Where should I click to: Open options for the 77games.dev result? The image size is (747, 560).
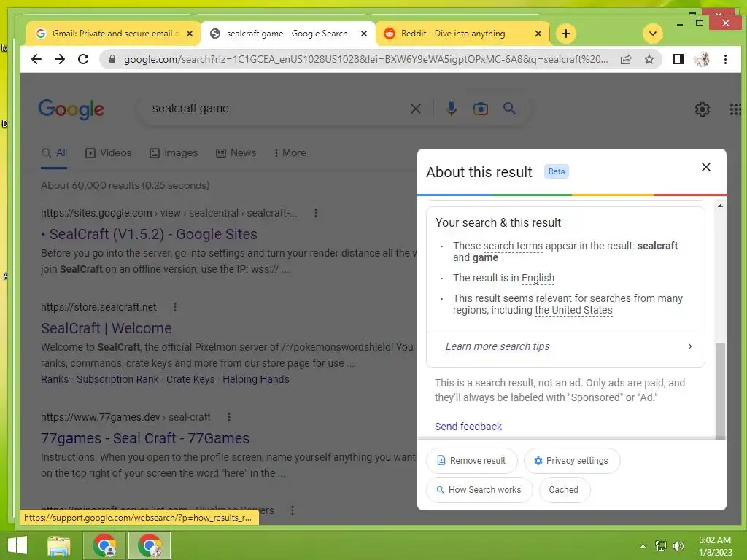coord(228,417)
